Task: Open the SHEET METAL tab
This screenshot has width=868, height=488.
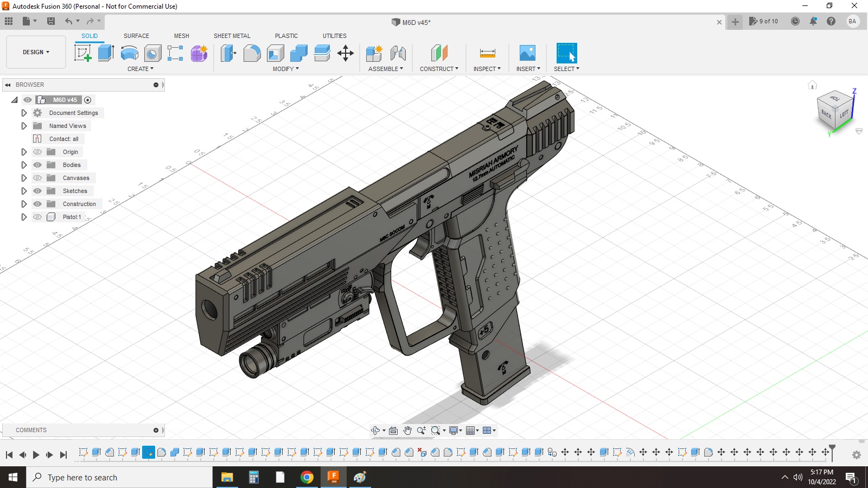Action: pyautogui.click(x=232, y=36)
